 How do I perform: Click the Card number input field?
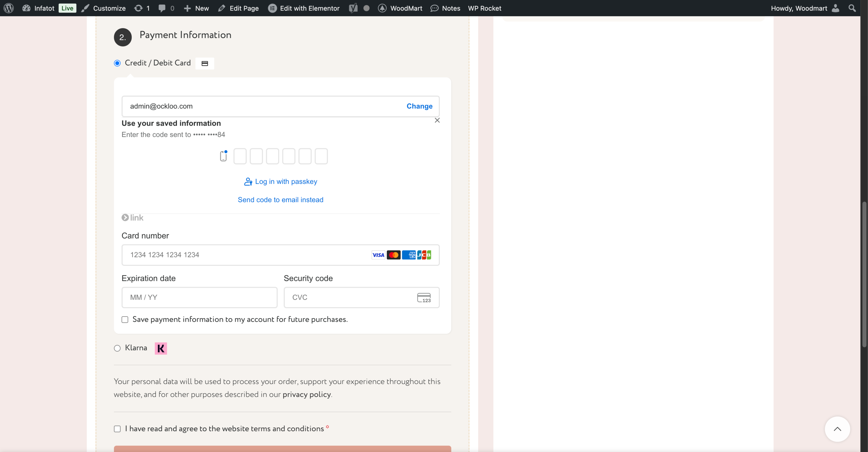pos(281,255)
